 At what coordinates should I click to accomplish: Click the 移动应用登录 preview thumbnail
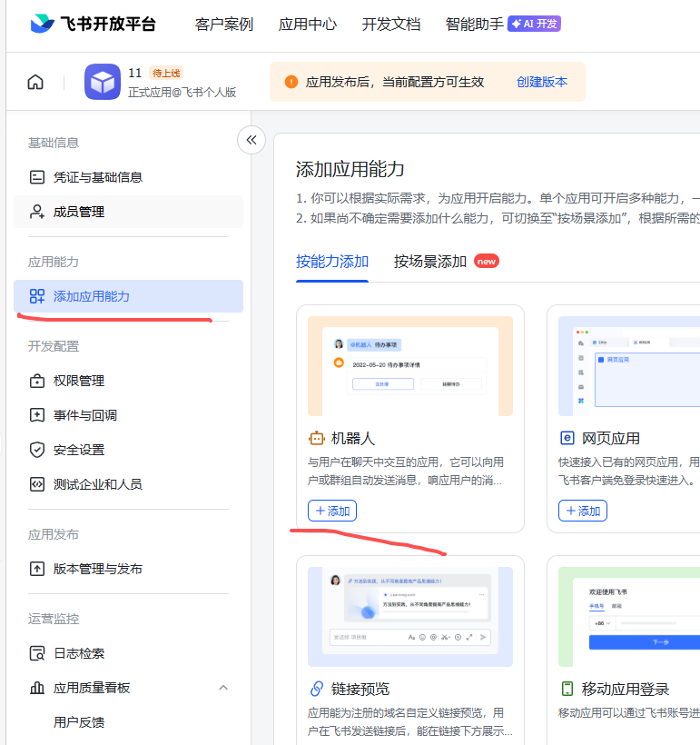tap(629, 617)
